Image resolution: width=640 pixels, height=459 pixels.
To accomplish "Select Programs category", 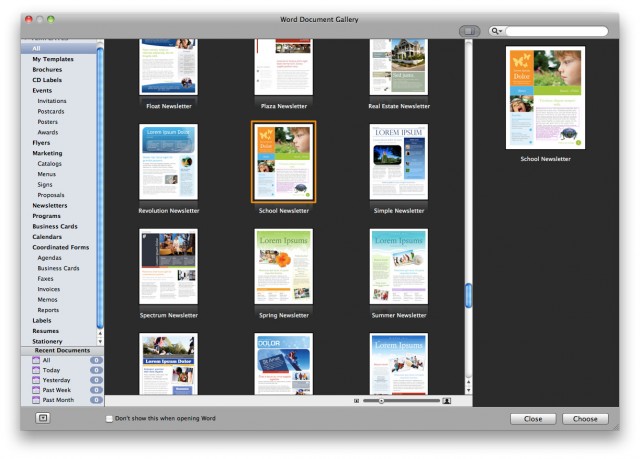I will click(46, 216).
